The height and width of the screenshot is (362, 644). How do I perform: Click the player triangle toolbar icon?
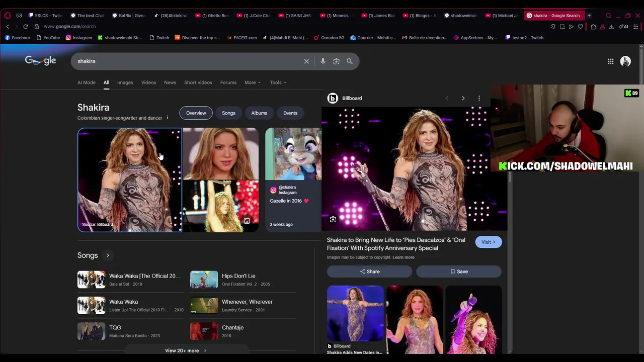571,27
